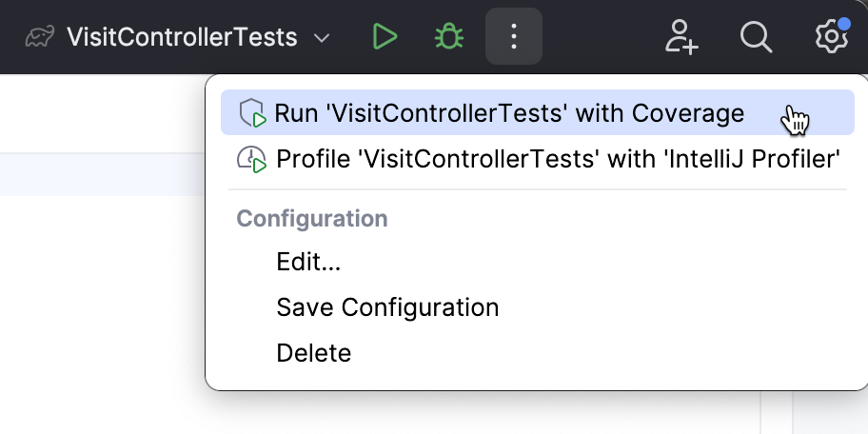Image resolution: width=868 pixels, height=434 pixels.
Task: Click the blue notification dot on settings
Action: [843, 24]
